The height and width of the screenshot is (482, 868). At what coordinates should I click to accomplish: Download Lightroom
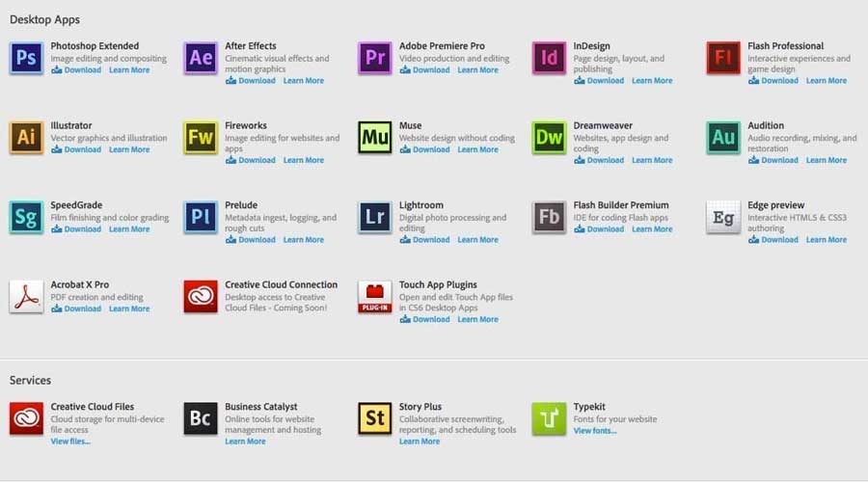[425, 240]
